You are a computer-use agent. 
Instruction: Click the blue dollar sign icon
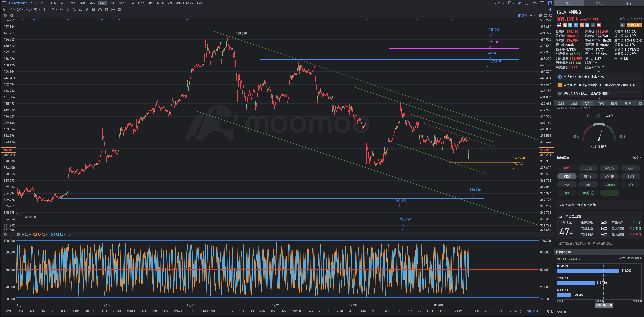tap(576, 25)
